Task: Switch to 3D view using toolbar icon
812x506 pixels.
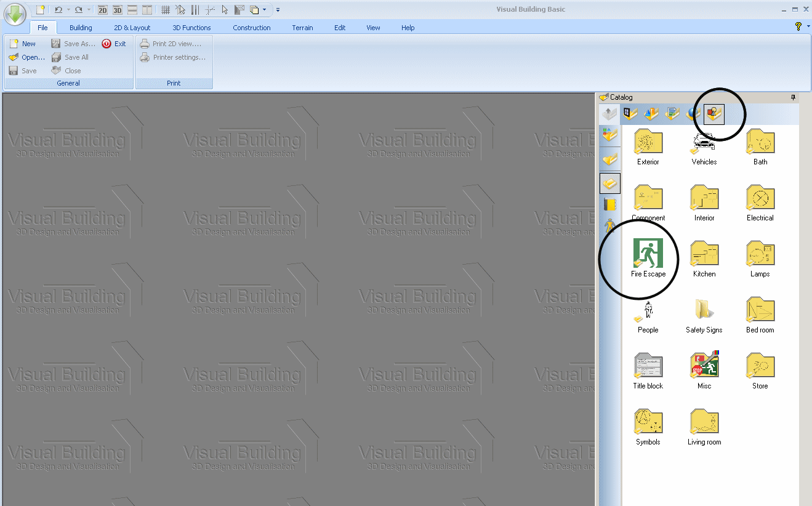Action: pos(118,10)
